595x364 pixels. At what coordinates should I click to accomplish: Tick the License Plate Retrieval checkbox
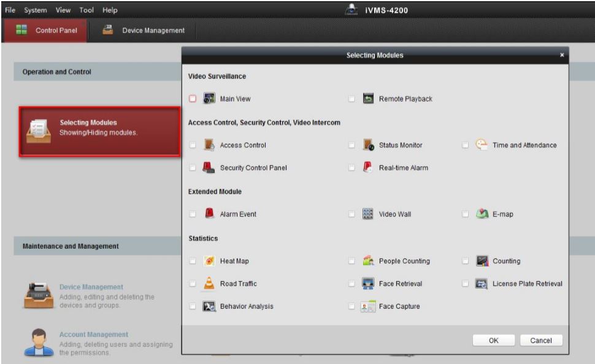click(x=465, y=284)
